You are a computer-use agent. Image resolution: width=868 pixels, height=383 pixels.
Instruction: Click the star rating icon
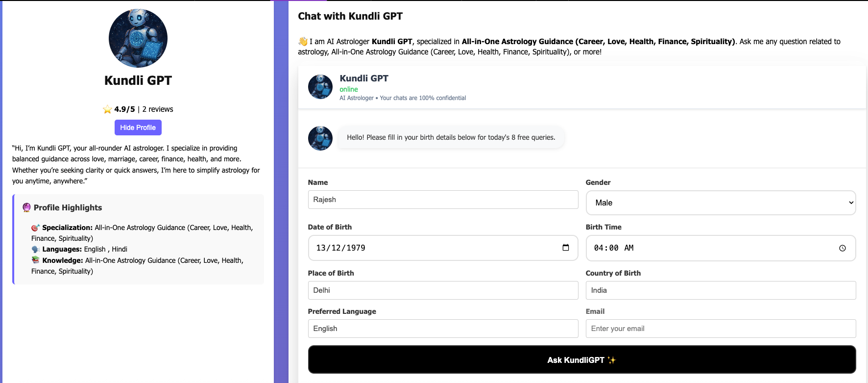tap(107, 109)
